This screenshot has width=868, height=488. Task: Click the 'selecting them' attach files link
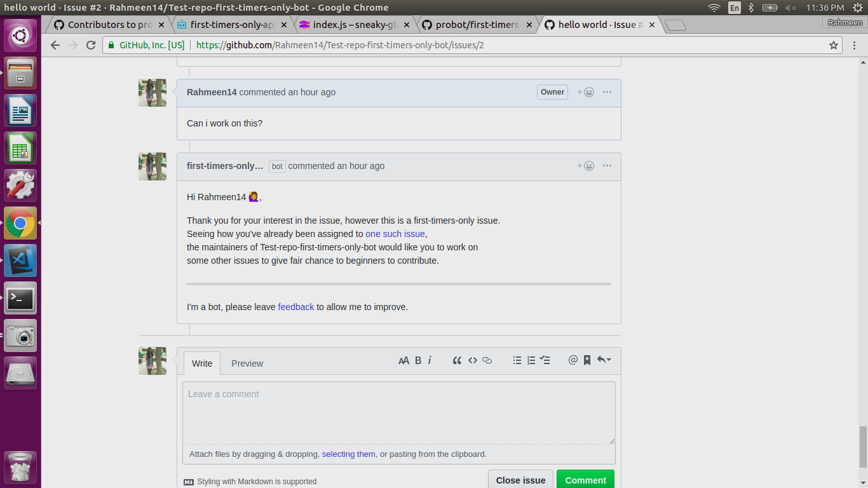click(x=349, y=454)
